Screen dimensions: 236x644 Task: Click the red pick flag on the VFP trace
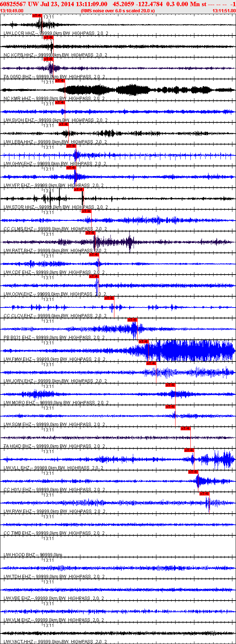[x=71, y=168]
